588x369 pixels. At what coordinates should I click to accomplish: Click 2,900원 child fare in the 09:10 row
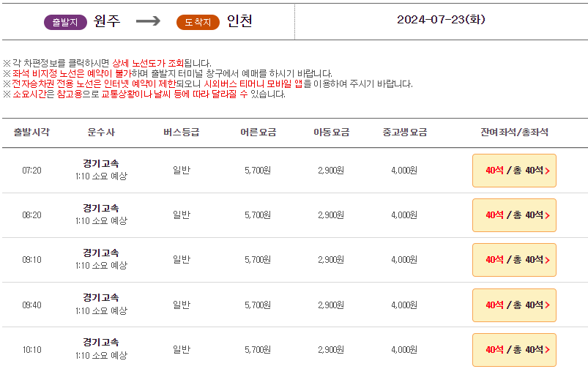[331, 260]
